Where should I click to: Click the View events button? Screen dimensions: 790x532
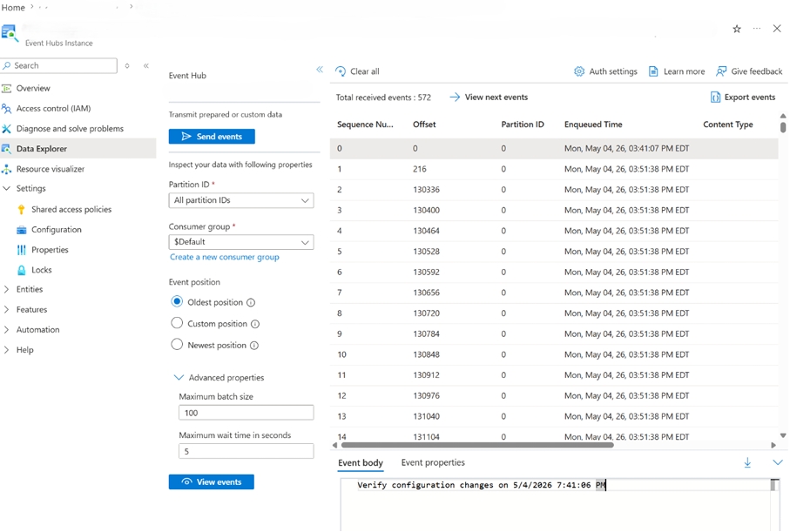tap(212, 482)
